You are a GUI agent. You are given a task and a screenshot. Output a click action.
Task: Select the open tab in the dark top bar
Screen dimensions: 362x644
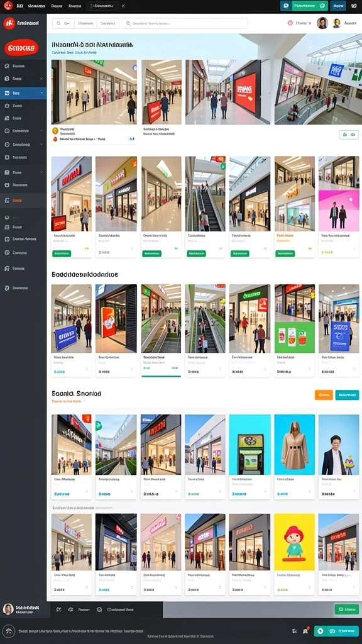pyautogui.click(x=103, y=6)
